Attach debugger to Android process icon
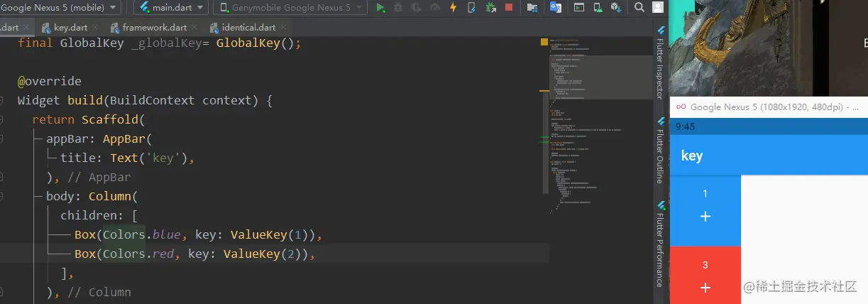 [x=490, y=8]
